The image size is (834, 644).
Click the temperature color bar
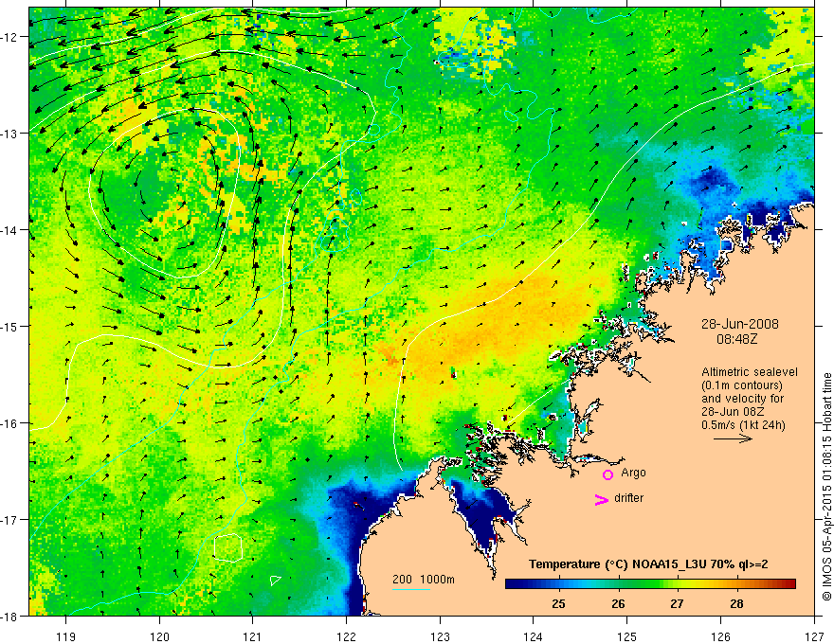pos(650,583)
